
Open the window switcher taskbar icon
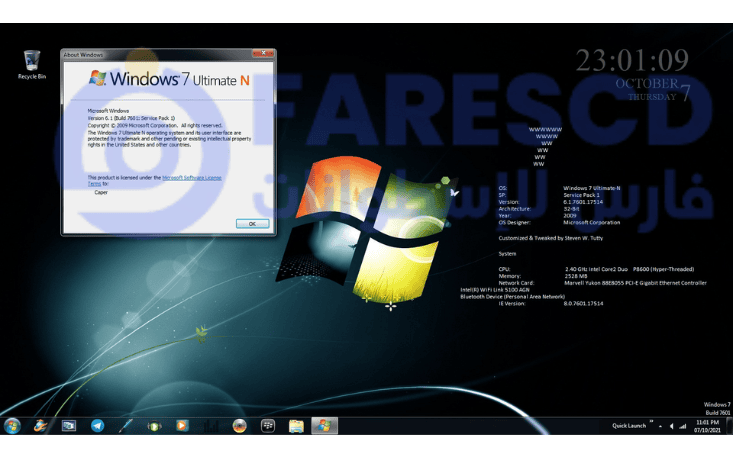coord(69,426)
